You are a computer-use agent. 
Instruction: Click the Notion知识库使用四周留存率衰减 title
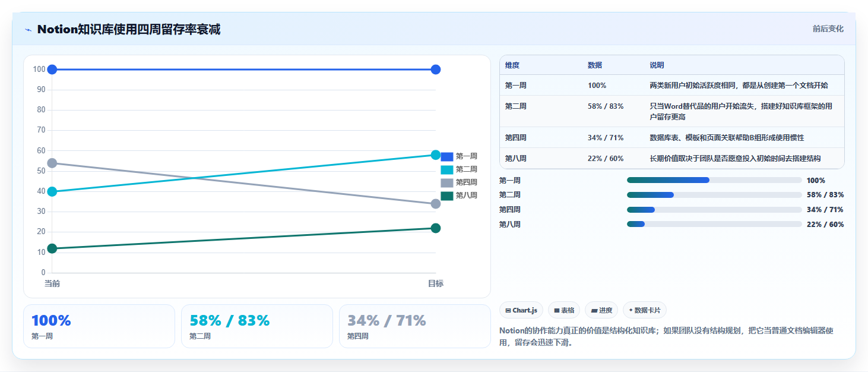click(129, 29)
